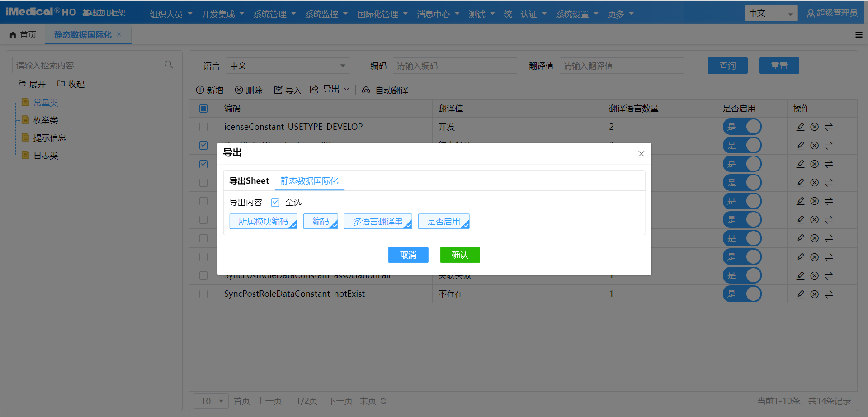The image size is (868, 417).
Task: Click translate arrows icon for SyncPostRoleDataConstant_notExist row
Action: [829, 294]
